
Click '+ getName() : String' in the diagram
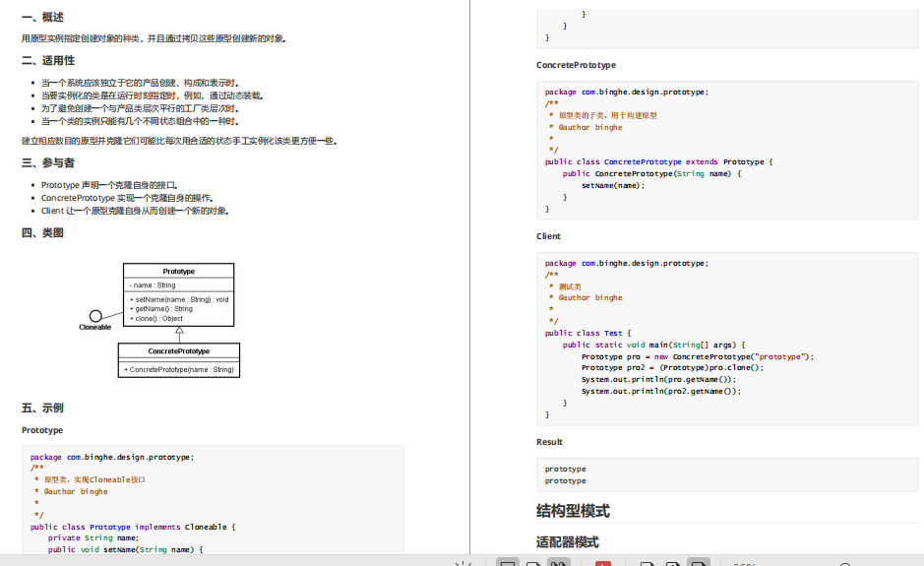click(160, 309)
